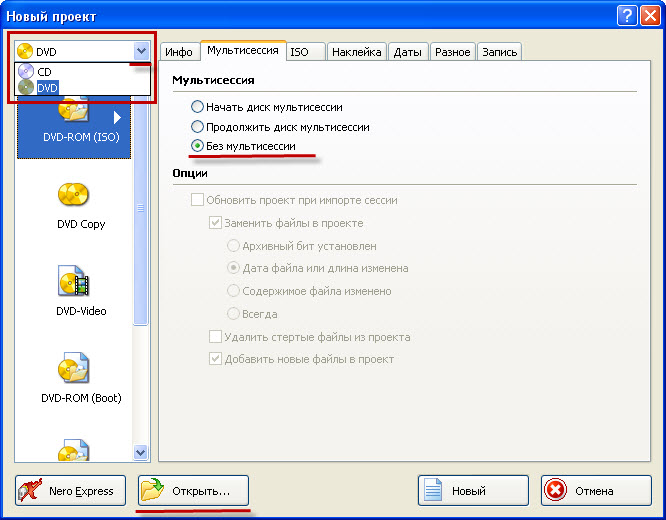Switch to the Запись tab
This screenshot has height=520, width=666.
point(500,52)
